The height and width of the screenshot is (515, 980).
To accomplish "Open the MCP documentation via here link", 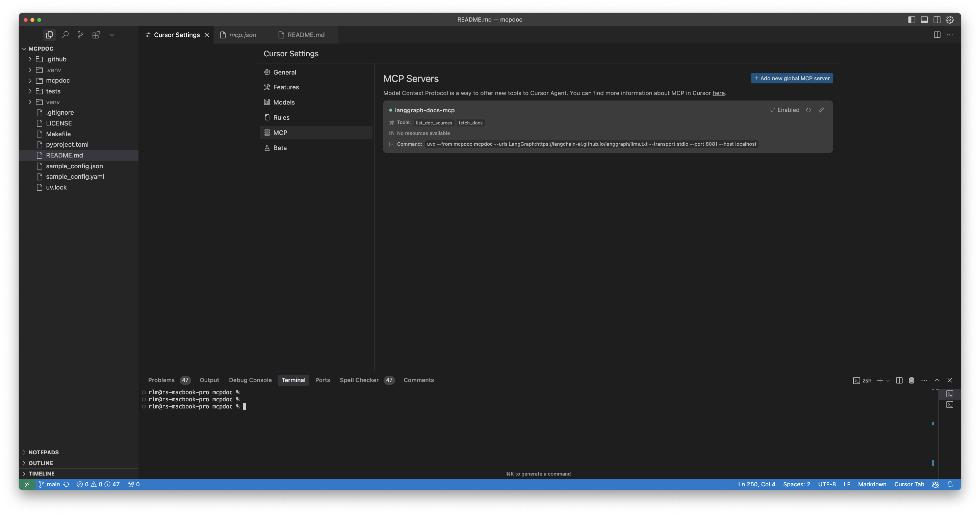I will tap(718, 93).
